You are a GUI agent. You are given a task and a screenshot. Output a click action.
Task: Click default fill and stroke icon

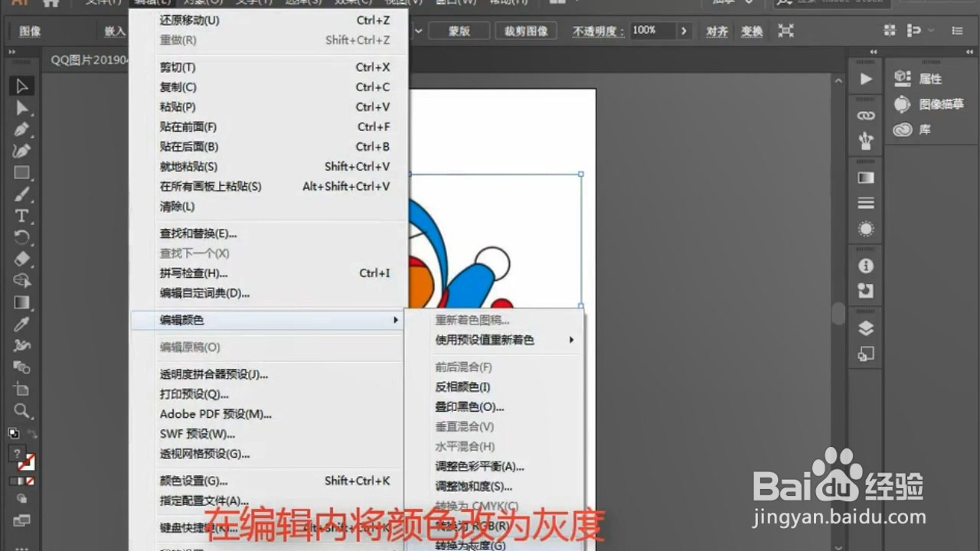pos(14,433)
